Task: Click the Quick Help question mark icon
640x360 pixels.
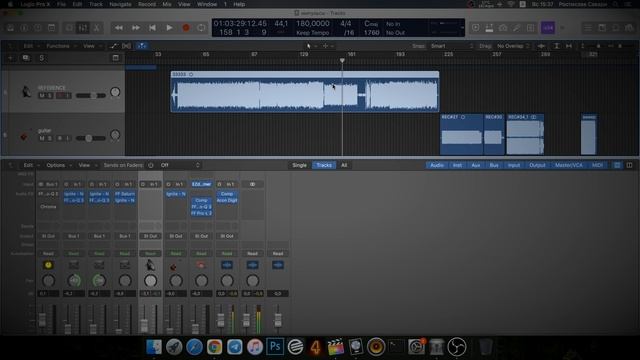Action: pos(38,28)
